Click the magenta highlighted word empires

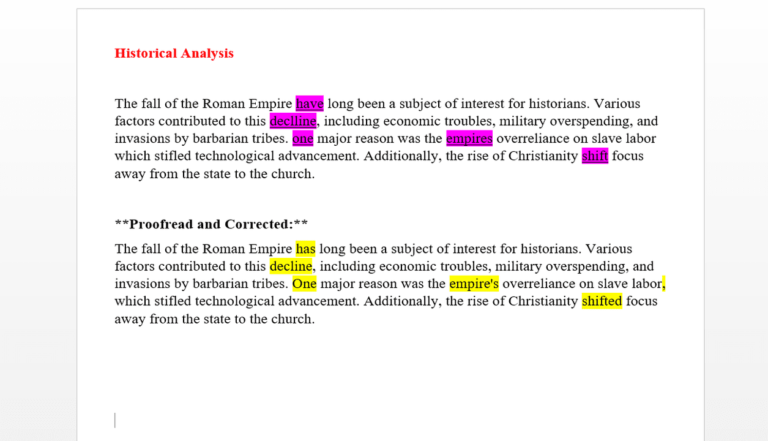469,138
